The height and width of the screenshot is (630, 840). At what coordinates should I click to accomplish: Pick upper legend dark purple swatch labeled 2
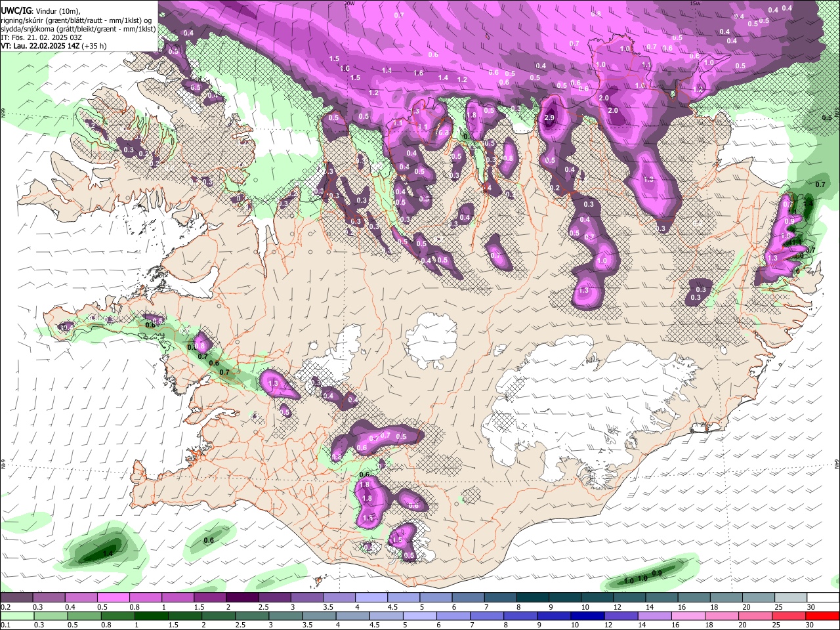pos(241,597)
